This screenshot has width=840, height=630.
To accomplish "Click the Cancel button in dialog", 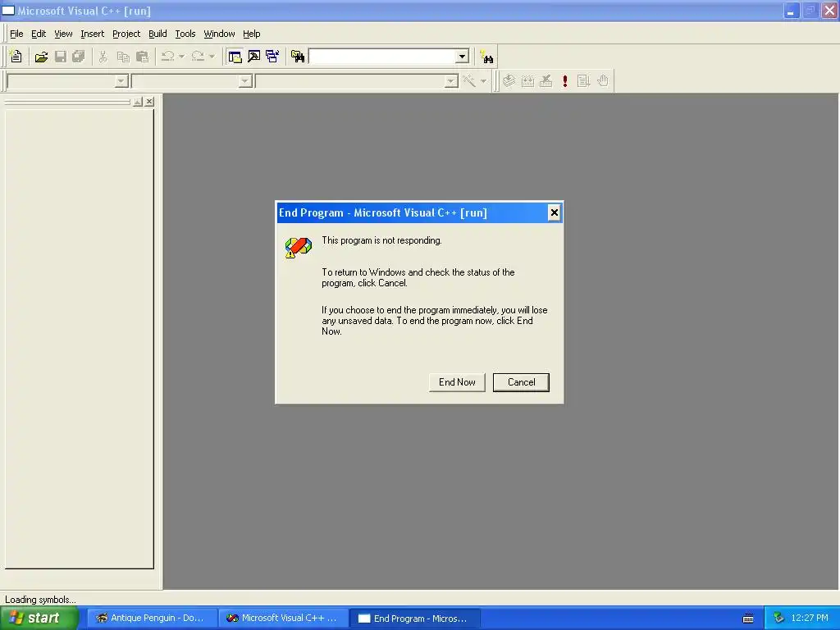I will click(521, 382).
